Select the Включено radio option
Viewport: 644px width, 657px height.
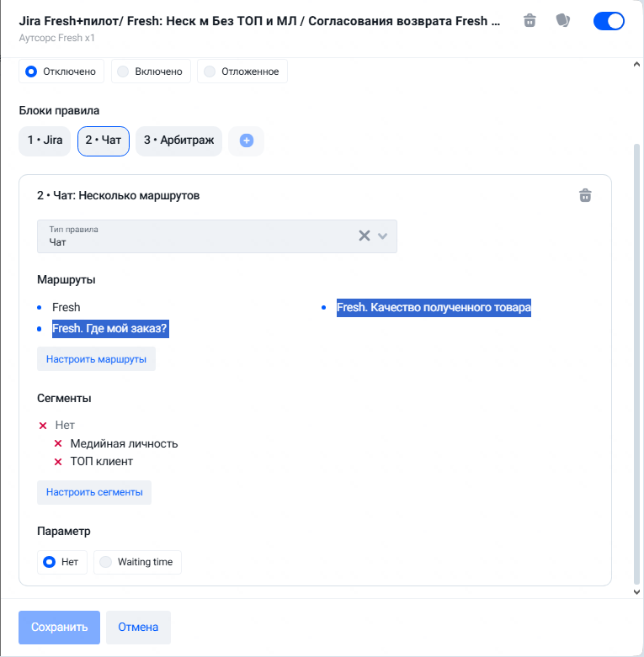pos(151,72)
